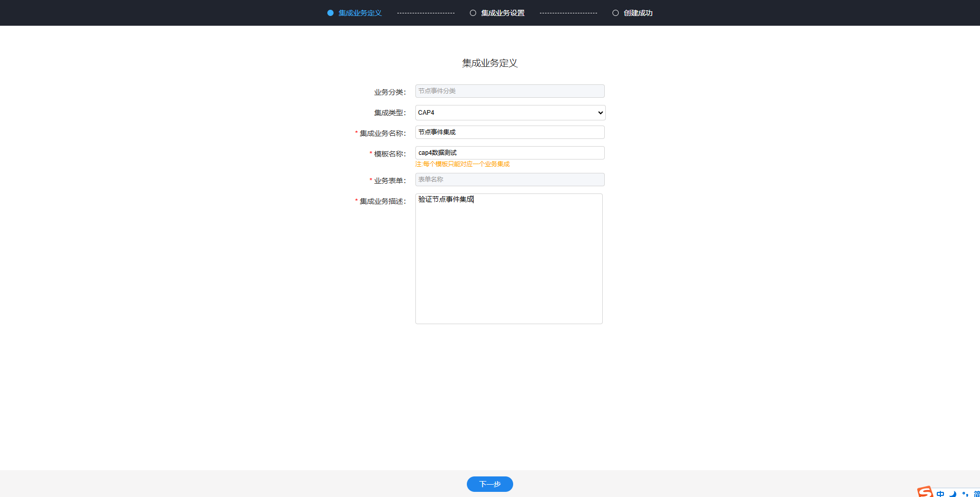Click the 集成业务定义 step circle indicator
Screen dimensions: 980x497
coord(330,13)
